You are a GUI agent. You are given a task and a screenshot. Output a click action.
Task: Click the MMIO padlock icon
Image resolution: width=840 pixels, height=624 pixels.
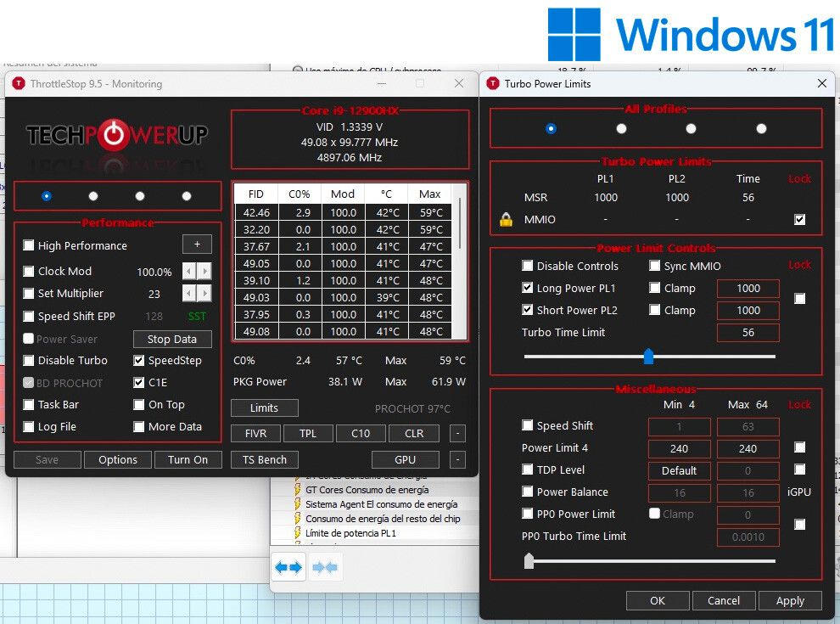(506, 219)
